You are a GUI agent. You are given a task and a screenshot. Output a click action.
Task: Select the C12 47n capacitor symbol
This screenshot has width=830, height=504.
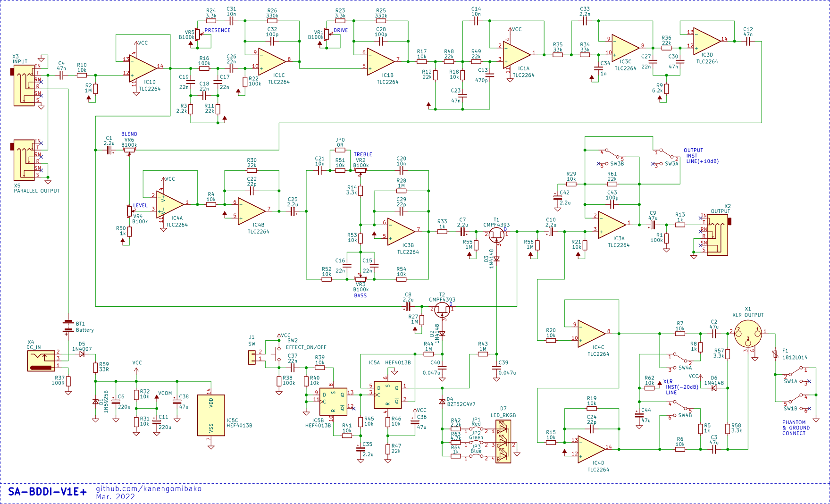748,42
